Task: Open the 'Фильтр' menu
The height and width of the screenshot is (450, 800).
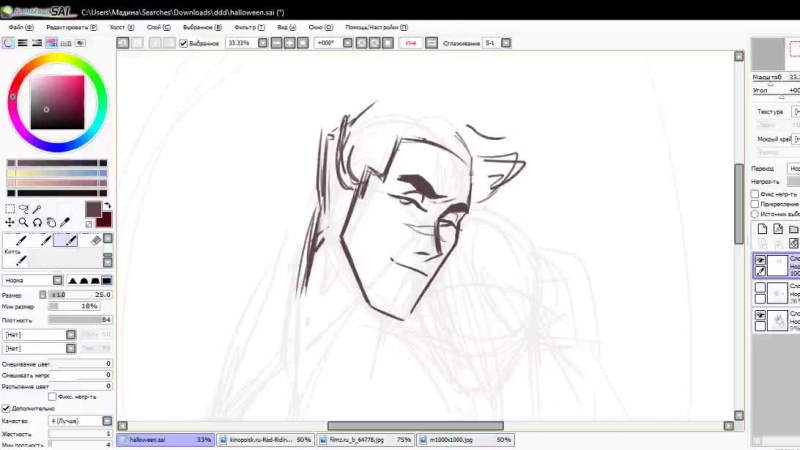Action: tap(246, 28)
